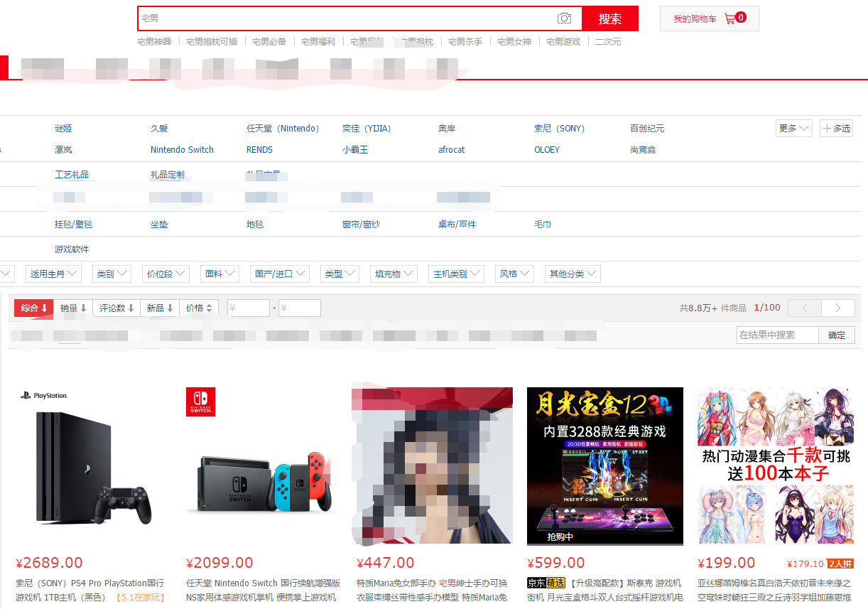Click the camera icon for image search
The width and height of the screenshot is (868, 609).
tap(564, 18)
